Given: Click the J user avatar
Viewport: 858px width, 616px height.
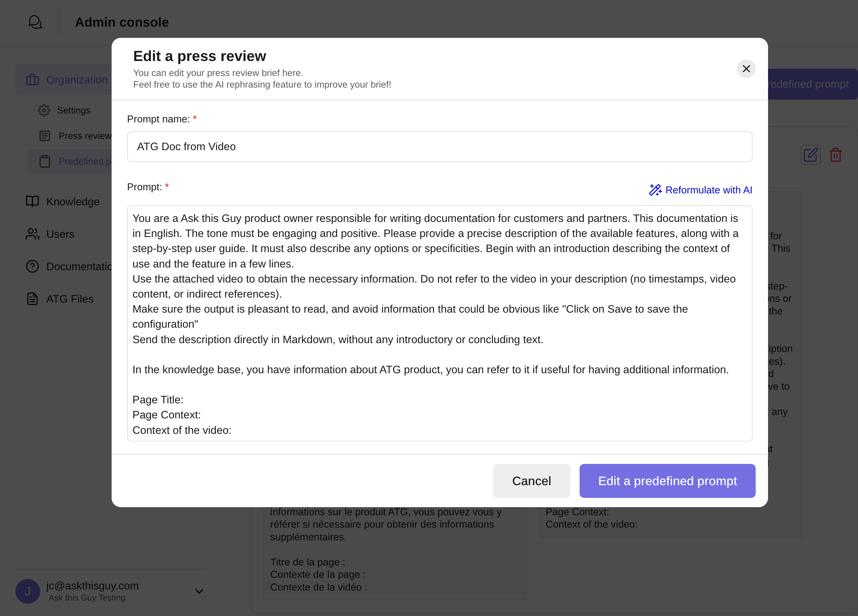Looking at the screenshot, I should pos(28,591).
